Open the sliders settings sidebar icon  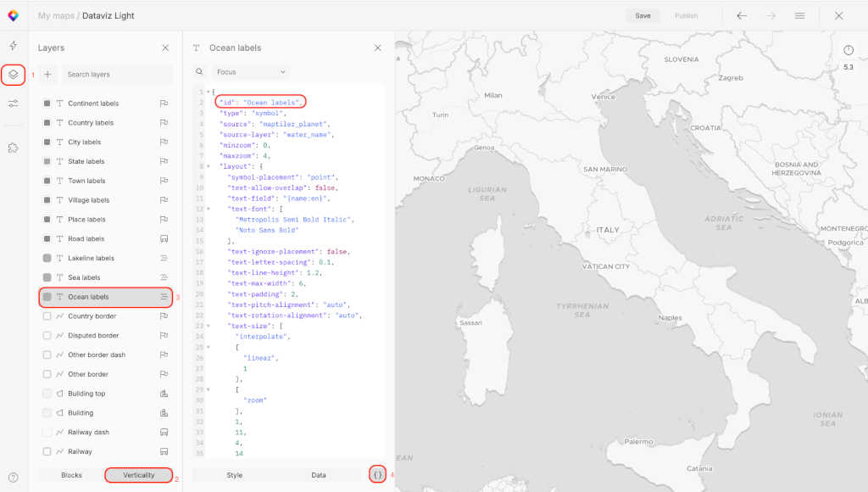[x=14, y=103]
